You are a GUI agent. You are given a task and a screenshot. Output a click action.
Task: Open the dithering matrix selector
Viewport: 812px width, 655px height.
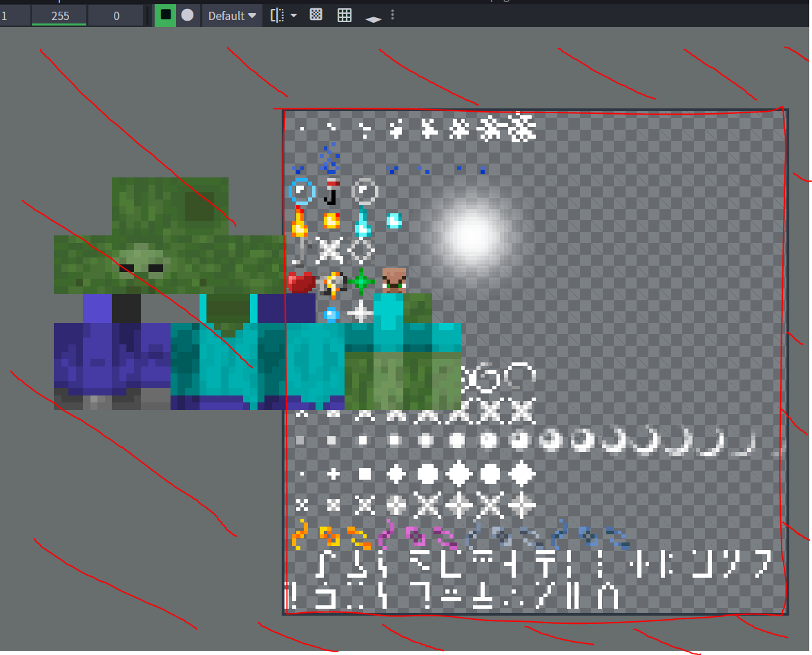[x=316, y=15]
